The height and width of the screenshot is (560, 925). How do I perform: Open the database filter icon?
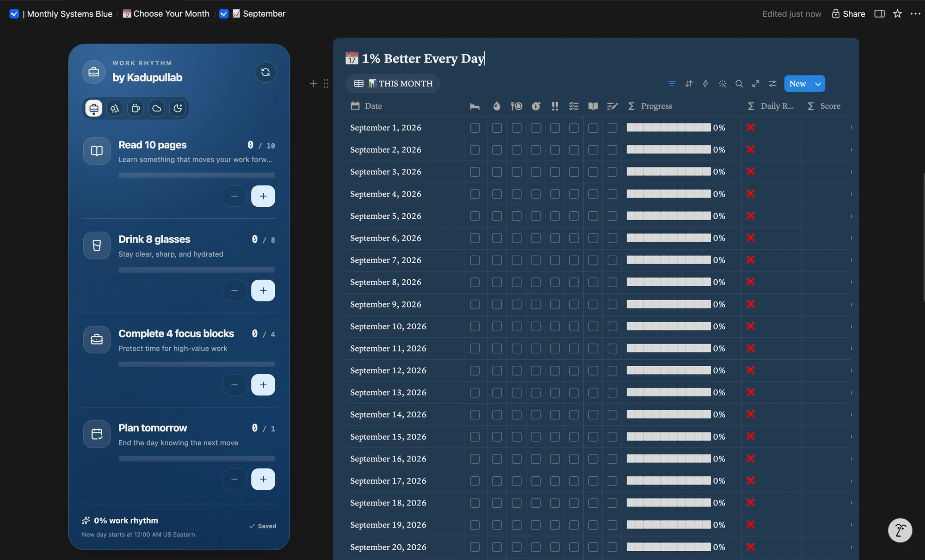click(x=672, y=84)
